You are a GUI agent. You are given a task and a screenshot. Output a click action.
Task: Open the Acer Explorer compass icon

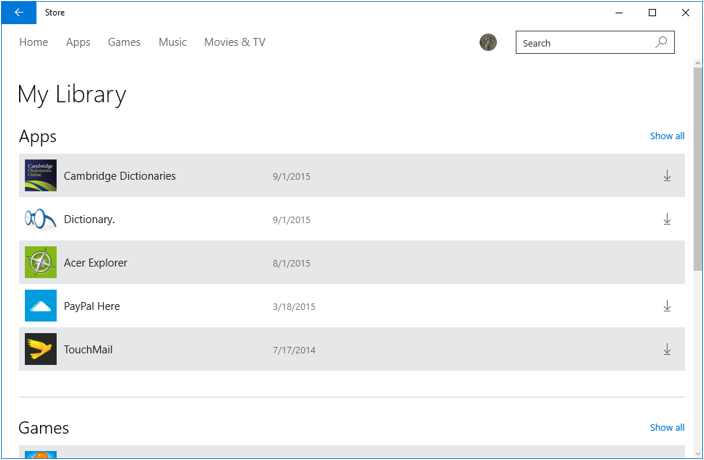point(41,262)
